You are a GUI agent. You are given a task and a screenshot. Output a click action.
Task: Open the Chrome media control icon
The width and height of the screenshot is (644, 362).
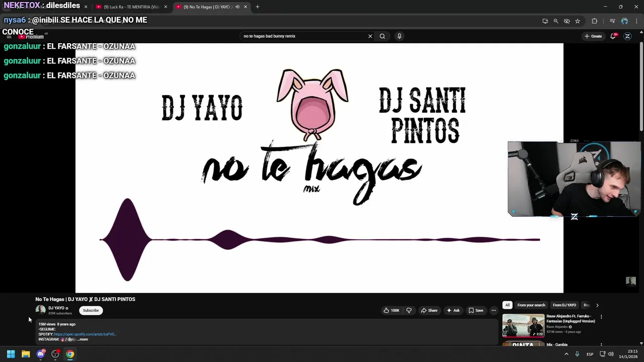tap(612, 21)
